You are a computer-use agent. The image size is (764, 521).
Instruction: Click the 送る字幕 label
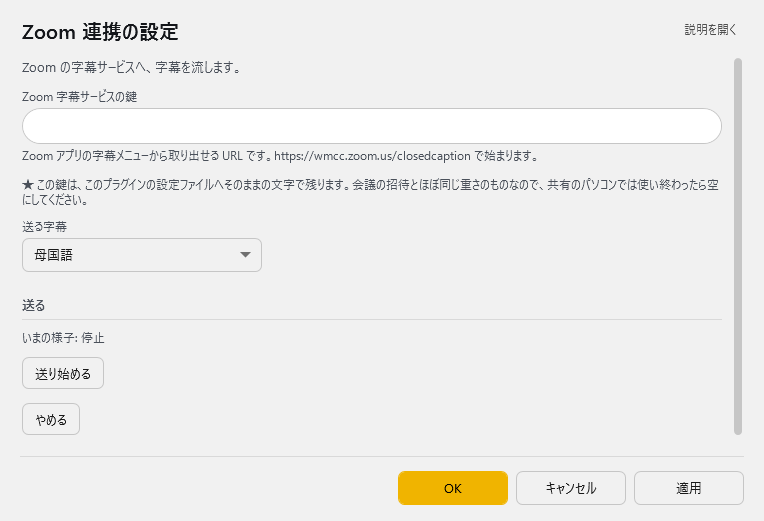[x=44, y=227]
